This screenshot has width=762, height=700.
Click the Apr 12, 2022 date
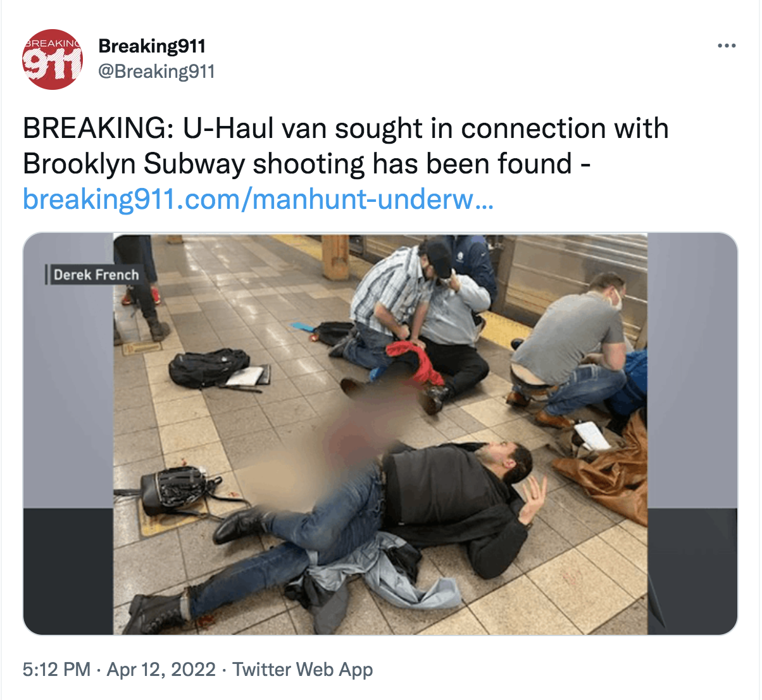[161, 669]
